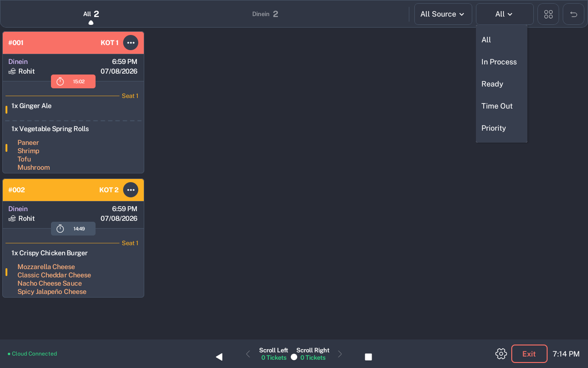Select Priority filter option

[x=501, y=128]
